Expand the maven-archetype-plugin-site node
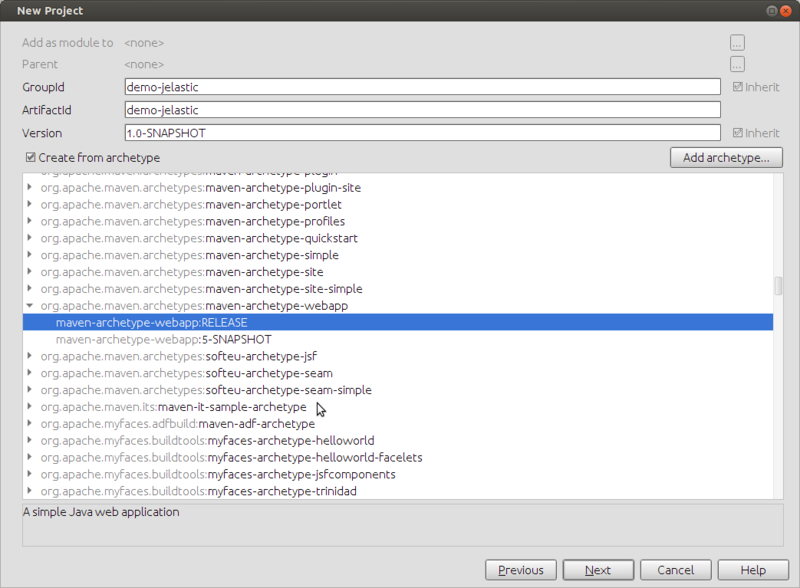The height and width of the screenshot is (588, 800). pos(30,187)
